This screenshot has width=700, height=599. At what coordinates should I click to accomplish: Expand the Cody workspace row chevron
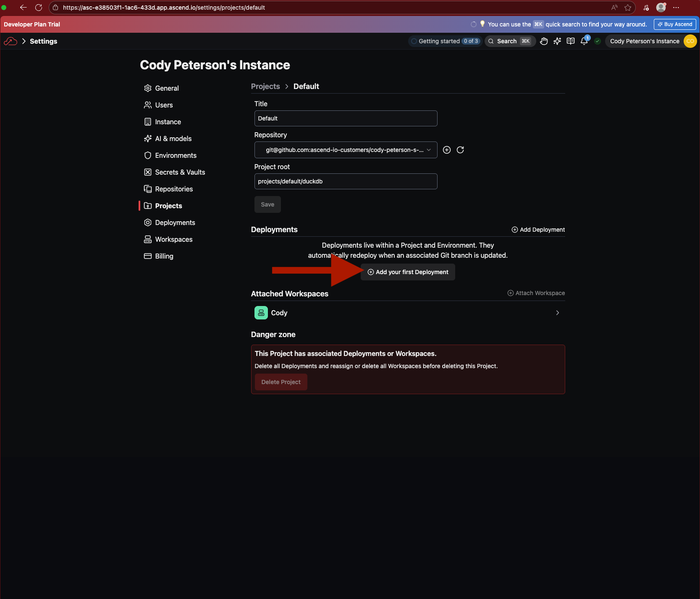click(557, 313)
